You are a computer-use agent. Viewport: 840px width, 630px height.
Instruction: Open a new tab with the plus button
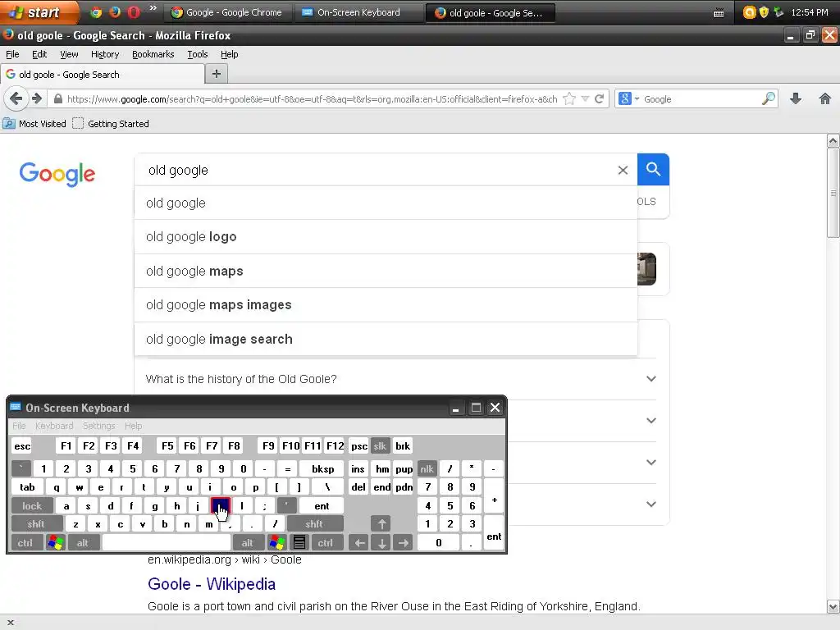217,74
